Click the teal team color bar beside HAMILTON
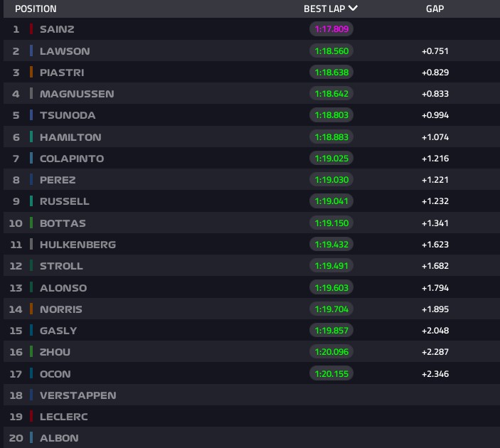This screenshot has height=448, width=500. tap(31, 137)
